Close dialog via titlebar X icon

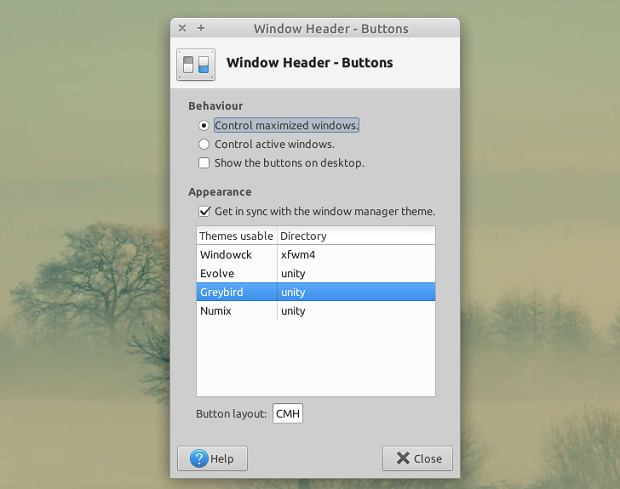(x=182, y=28)
